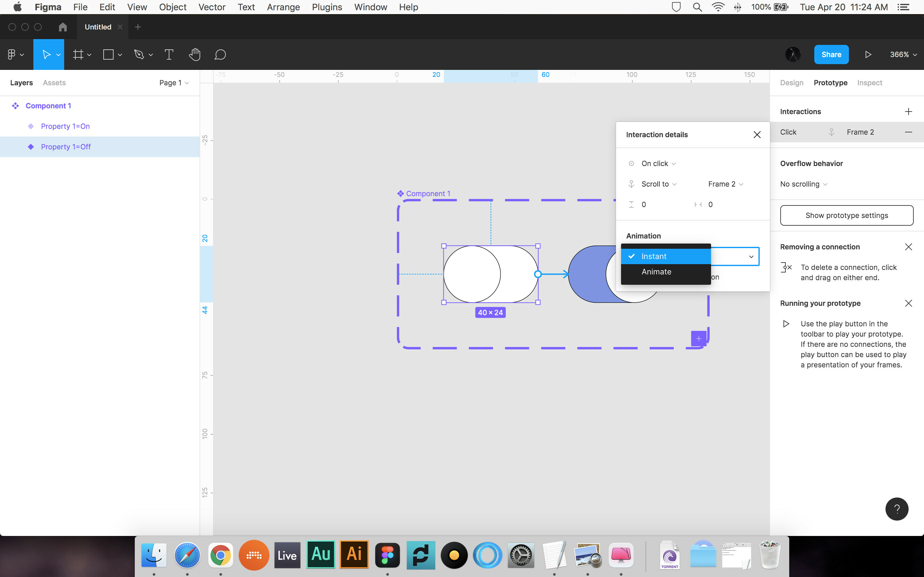Select the Text tool in toolbar
This screenshot has height=577, width=924.
[168, 54]
